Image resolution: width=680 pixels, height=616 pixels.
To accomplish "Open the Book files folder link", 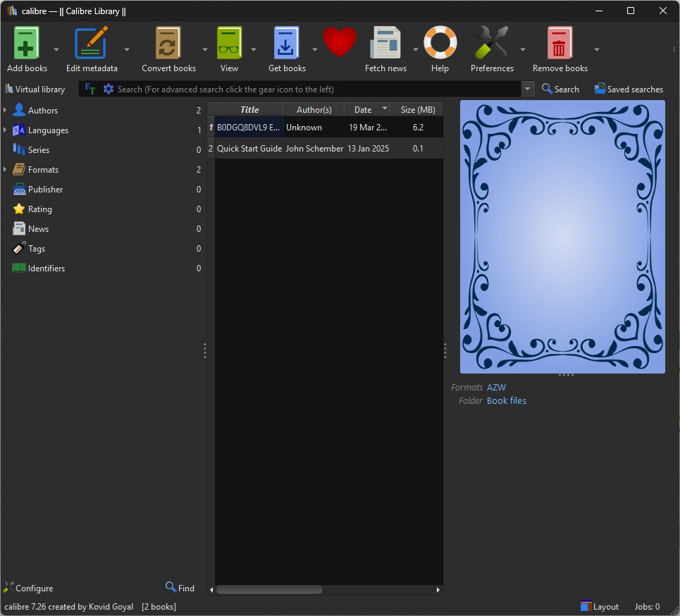I will 506,400.
